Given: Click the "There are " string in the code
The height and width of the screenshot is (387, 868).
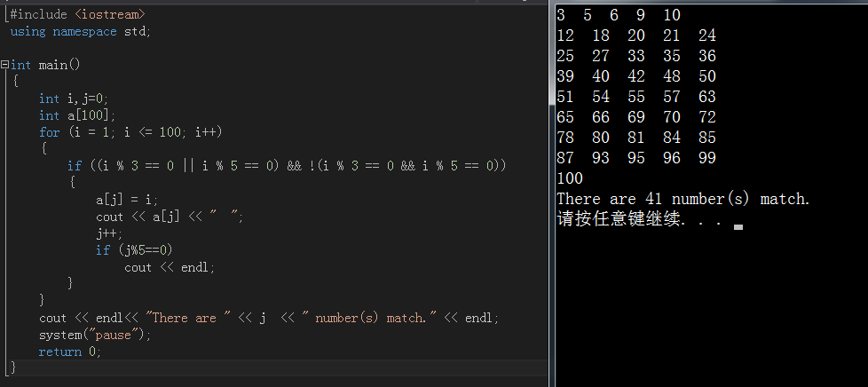Looking at the screenshot, I should 188,318.
